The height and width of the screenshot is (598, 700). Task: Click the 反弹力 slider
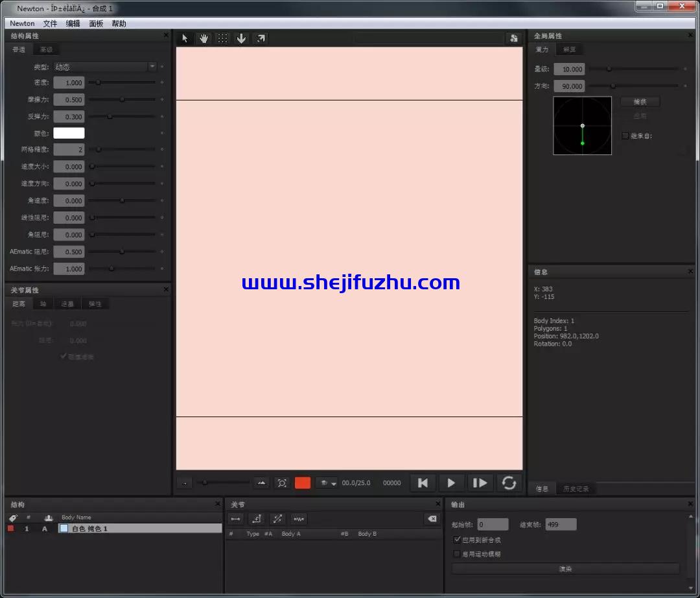(122, 116)
